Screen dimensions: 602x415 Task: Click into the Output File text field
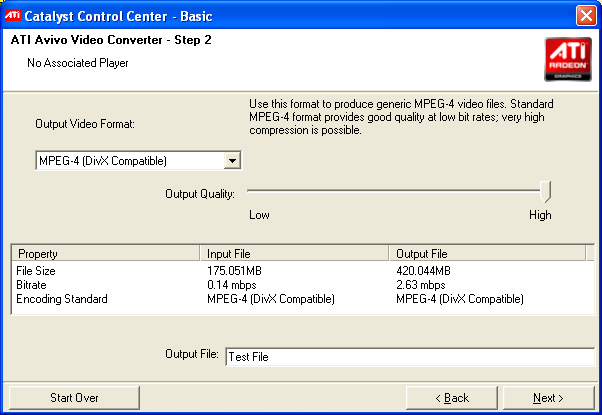pyautogui.click(x=410, y=357)
